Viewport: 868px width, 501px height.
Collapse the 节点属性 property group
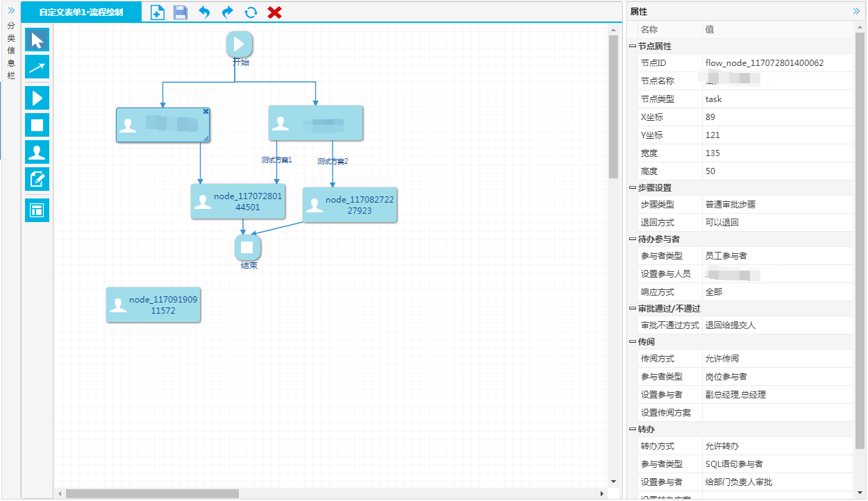pyautogui.click(x=633, y=46)
